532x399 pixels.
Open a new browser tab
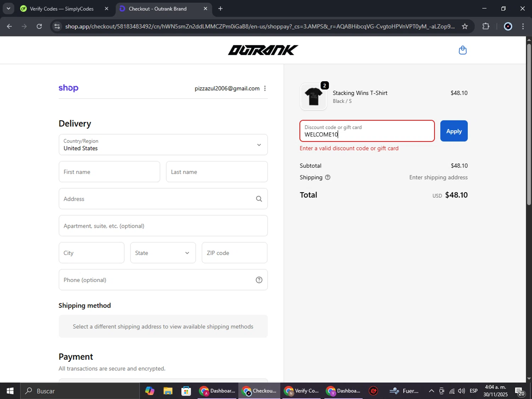[x=220, y=9]
